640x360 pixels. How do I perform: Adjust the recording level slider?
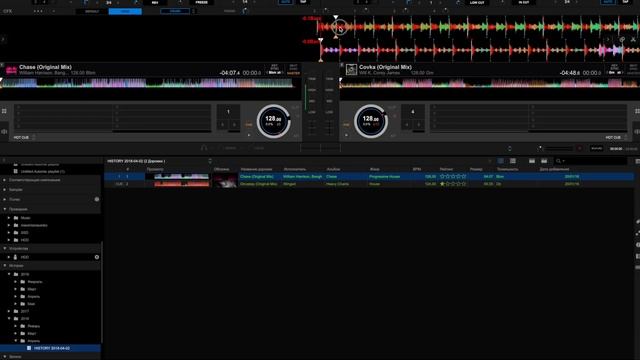(x=558, y=149)
